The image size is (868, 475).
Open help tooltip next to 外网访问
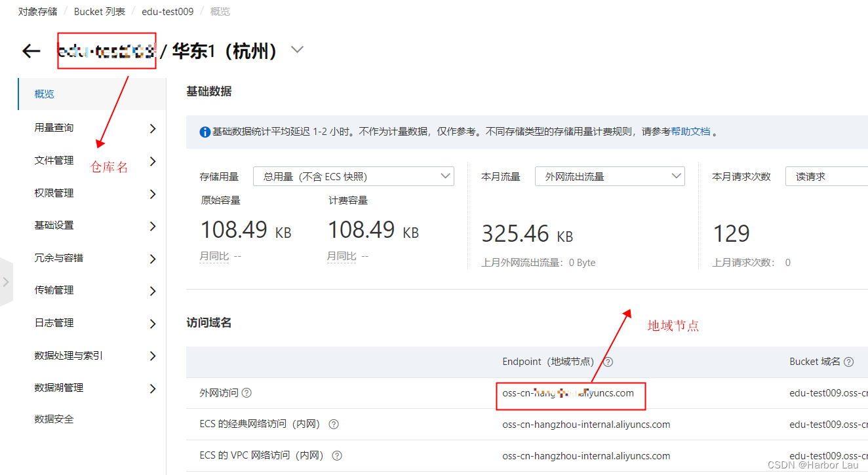pyautogui.click(x=247, y=392)
